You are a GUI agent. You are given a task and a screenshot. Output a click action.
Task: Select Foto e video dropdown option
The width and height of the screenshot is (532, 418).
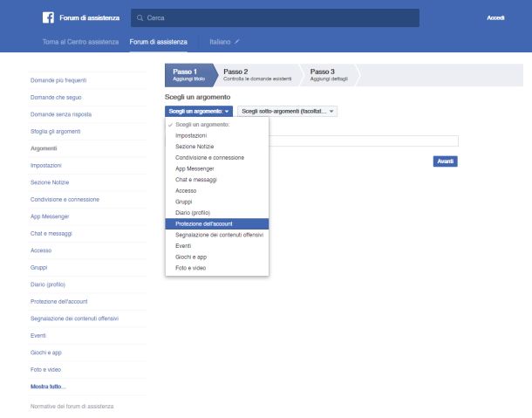coord(192,268)
